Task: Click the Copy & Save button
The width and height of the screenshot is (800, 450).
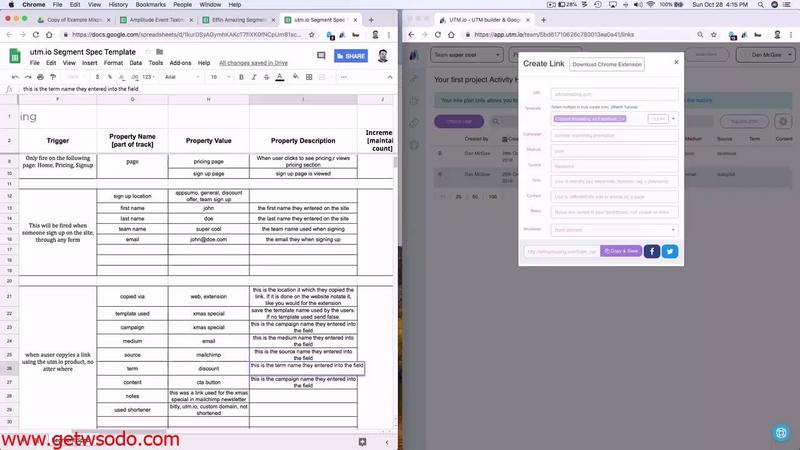Action: pyautogui.click(x=621, y=251)
